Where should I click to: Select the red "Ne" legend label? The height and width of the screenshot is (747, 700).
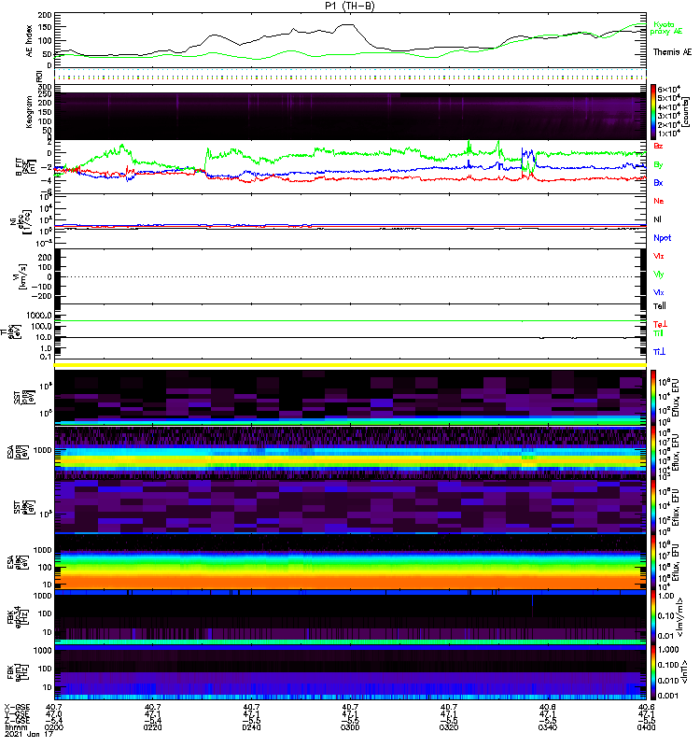point(658,201)
